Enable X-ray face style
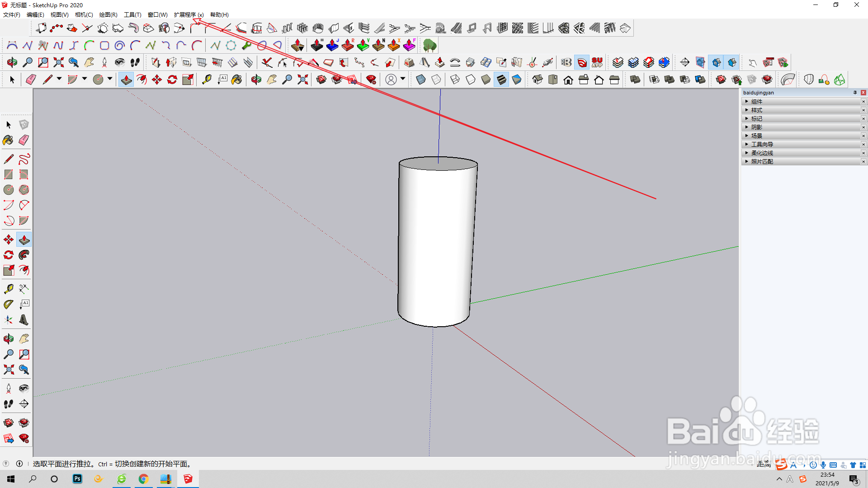 click(420, 80)
